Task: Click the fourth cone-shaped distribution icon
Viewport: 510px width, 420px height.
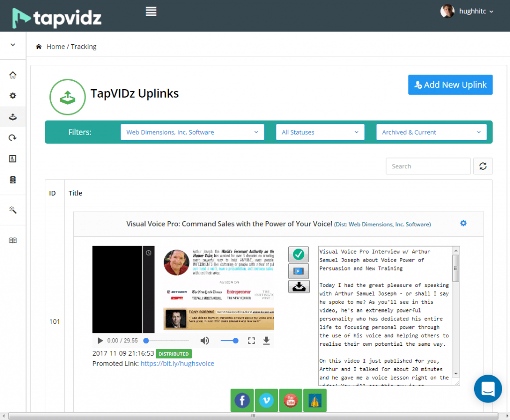Action: coord(315,400)
